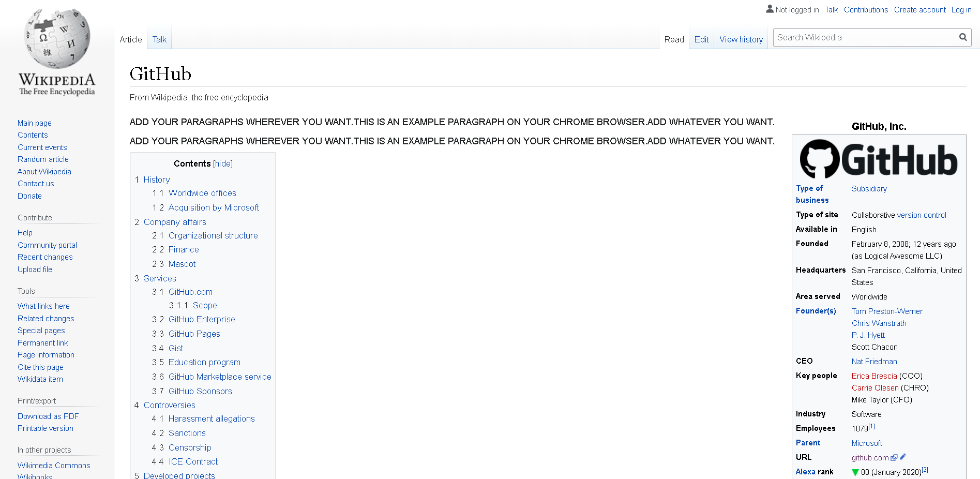Screen dimensions: 980x479
Task: Open Current events in sidebar
Action: 42,147
